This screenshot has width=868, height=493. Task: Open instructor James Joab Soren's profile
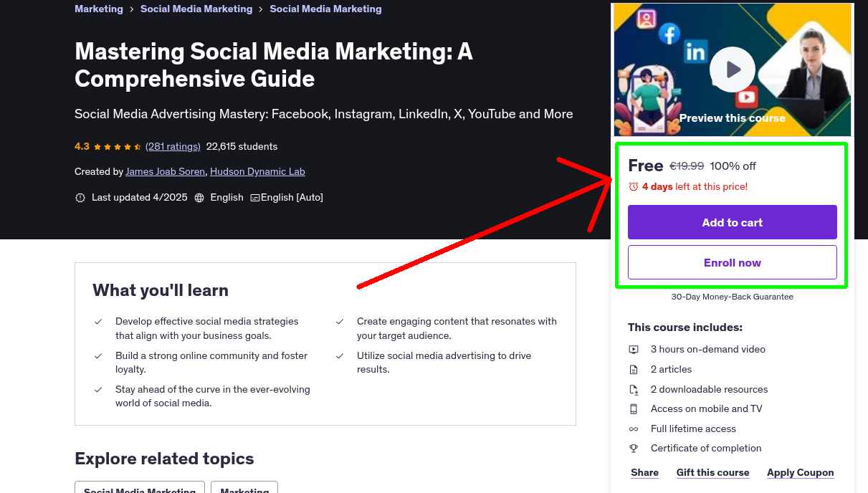[x=166, y=171]
